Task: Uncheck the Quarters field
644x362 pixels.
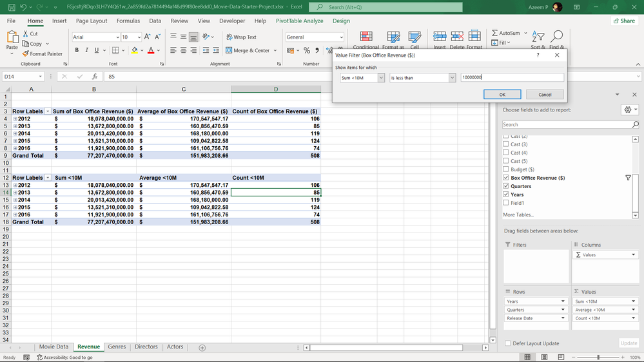Action: coord(506,186)
